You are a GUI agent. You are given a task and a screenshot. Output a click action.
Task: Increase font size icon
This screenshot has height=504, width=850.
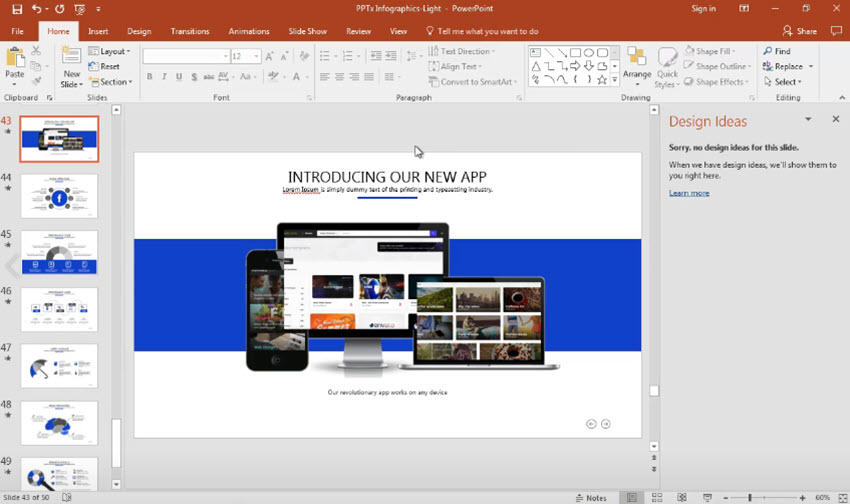click(x=269, y=56)
